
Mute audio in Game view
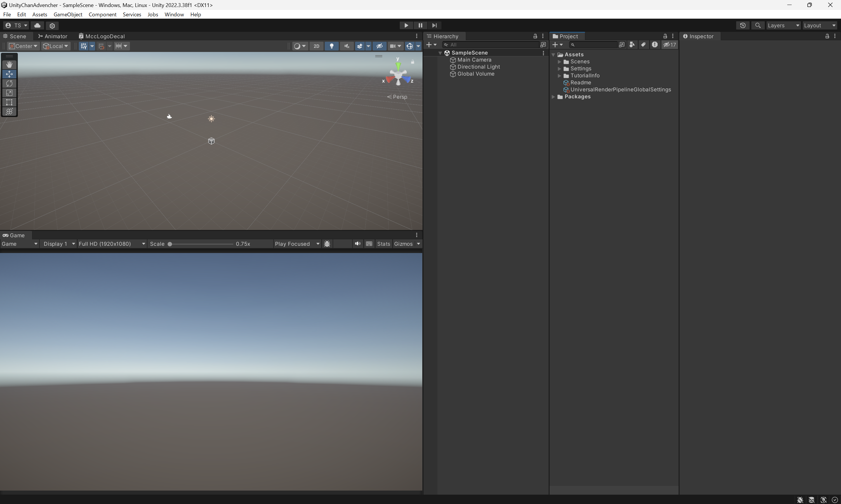pos(357,244)
